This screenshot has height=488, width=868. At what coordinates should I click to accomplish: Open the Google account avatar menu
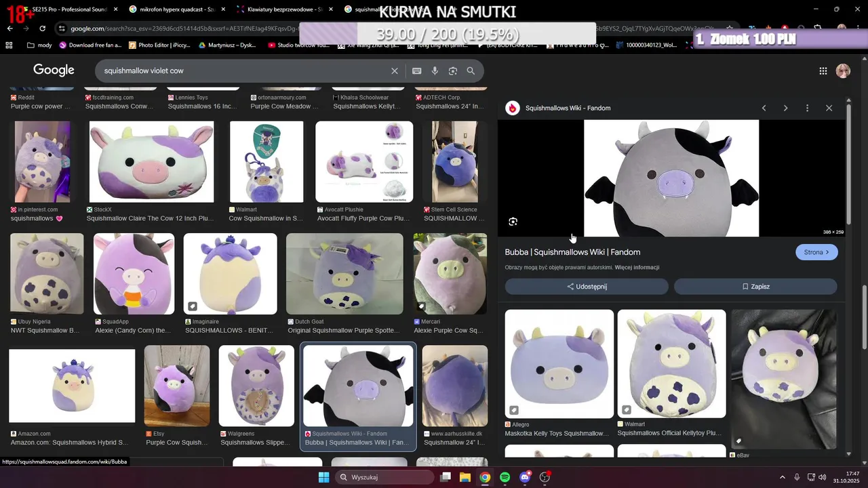pyautogui.click(x=843, y=70)
